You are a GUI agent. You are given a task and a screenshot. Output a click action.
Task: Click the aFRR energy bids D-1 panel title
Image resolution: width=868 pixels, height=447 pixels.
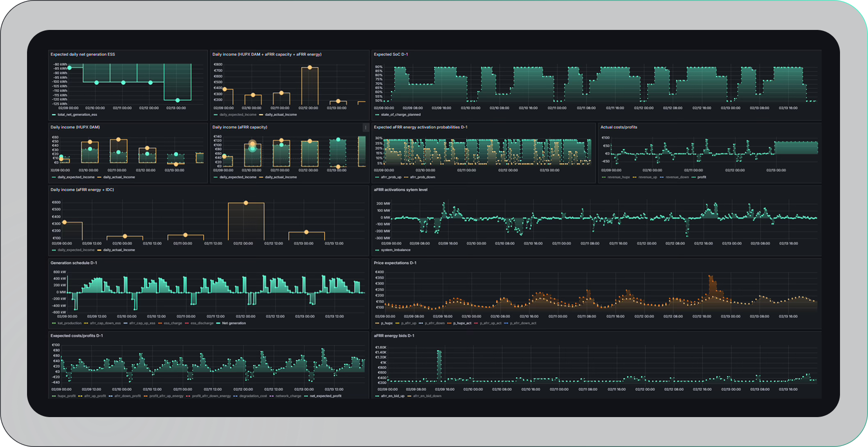tap(393, 336)
